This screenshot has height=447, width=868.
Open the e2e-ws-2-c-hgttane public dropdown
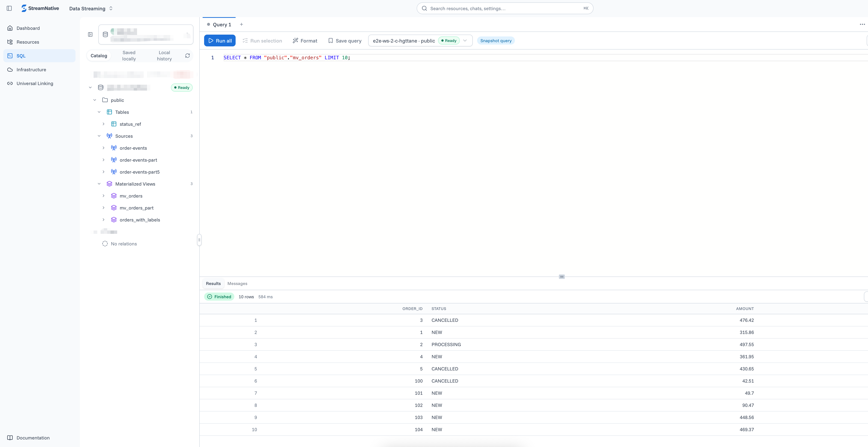(420, 41)
